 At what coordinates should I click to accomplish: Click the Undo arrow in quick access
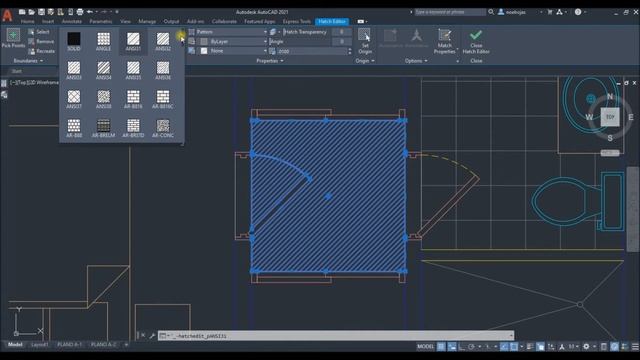90,12
